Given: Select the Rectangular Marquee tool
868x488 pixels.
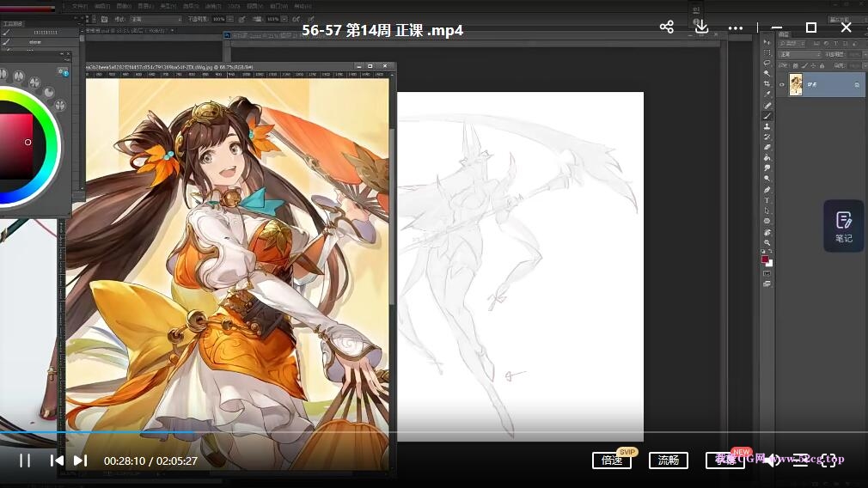Looking at the screenshot, I should 767,52.
